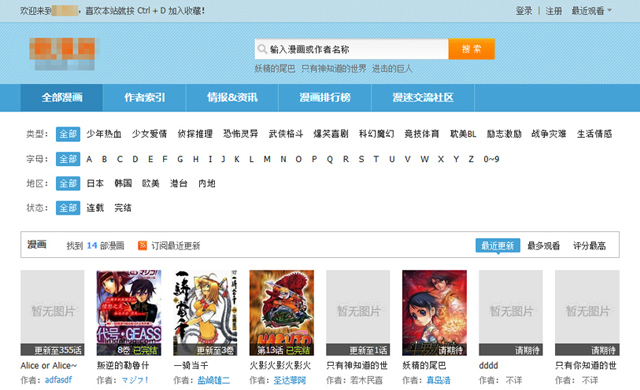The image size is (640, 390).
Task: Filter by letter Z
Action: (471, 159)
